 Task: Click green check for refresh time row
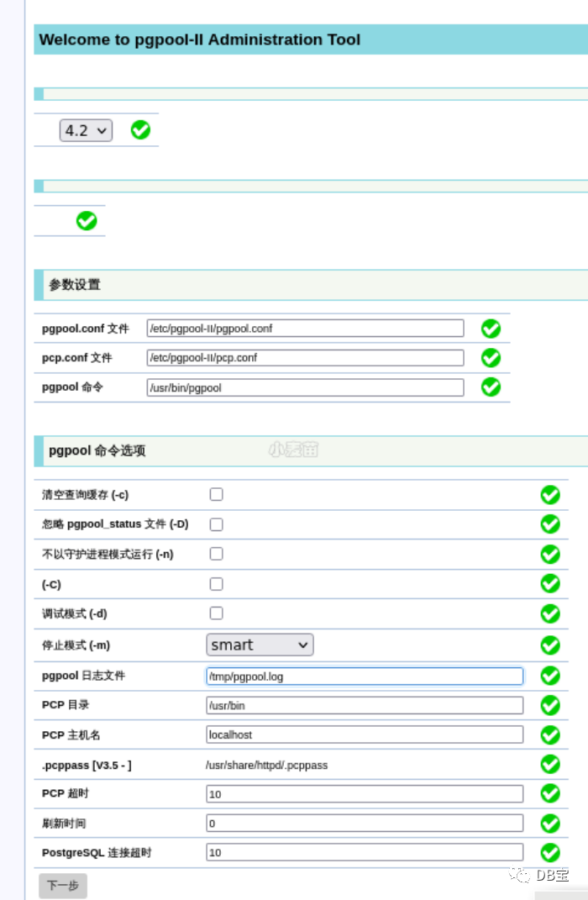[x=550, y=824]
